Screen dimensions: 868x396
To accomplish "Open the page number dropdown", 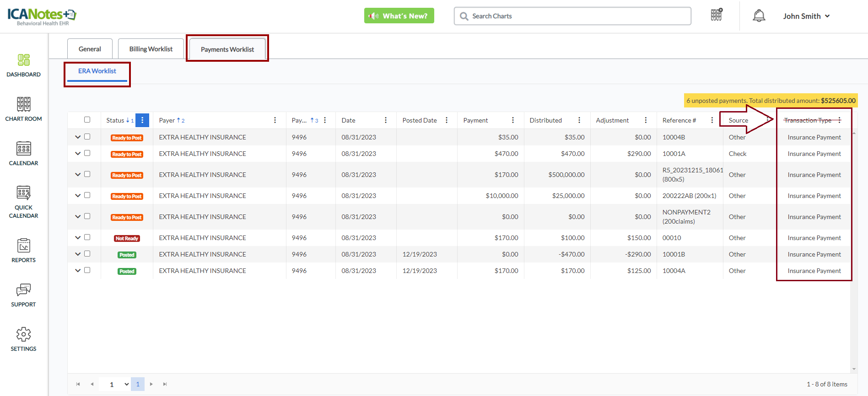I will click(x=126, y=385).
